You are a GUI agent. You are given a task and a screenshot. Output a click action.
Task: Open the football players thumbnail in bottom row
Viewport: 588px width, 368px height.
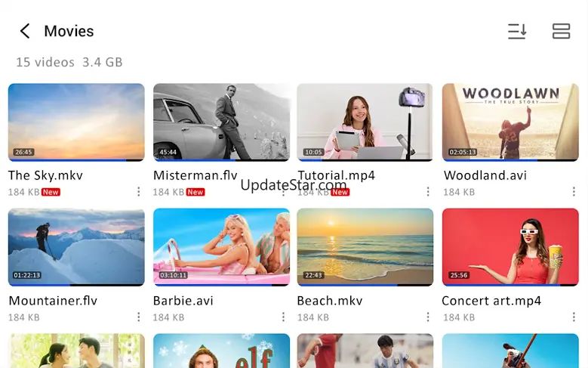point(365,351)
